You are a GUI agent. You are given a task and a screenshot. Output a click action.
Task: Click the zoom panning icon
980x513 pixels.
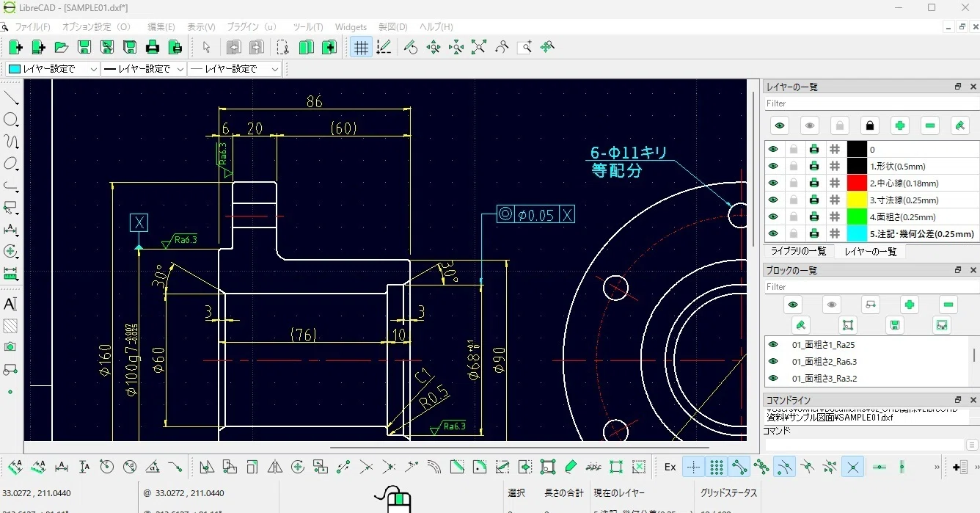pos(547,48)
